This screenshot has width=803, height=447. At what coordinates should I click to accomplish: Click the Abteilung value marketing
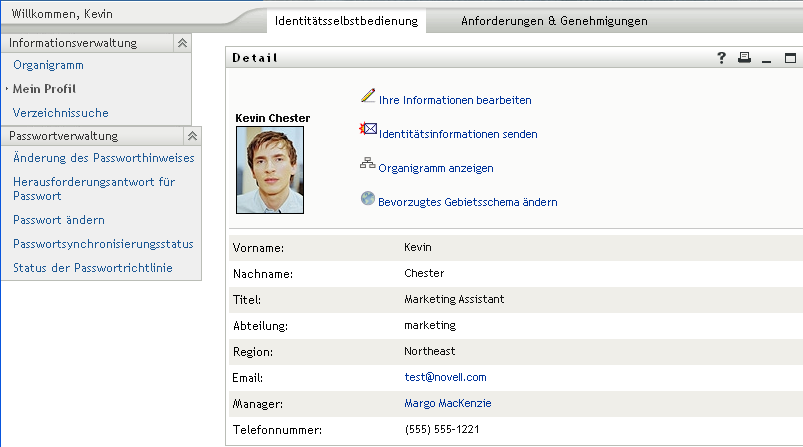pos(430,326)
